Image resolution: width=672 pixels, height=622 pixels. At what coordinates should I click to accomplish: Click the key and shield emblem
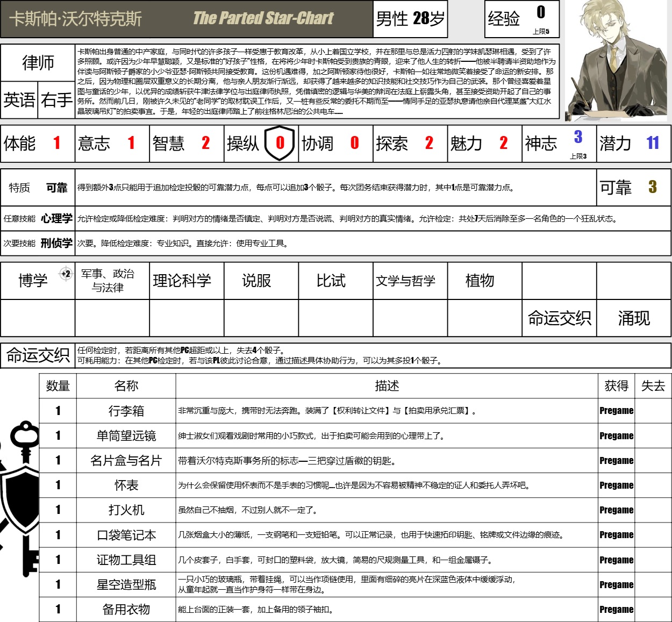pyautogui.click(x=20, y=499)
